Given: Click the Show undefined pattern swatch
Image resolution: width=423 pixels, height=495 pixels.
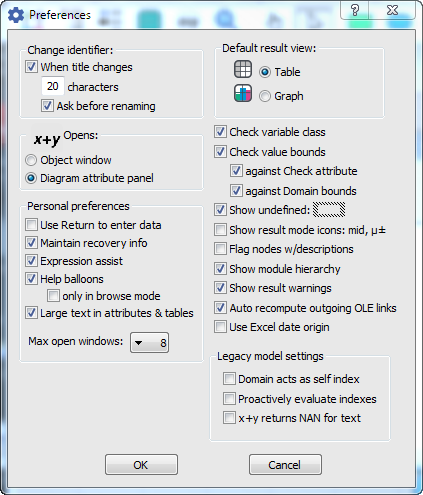Looking at the screenshot, I should pos(329,210).
